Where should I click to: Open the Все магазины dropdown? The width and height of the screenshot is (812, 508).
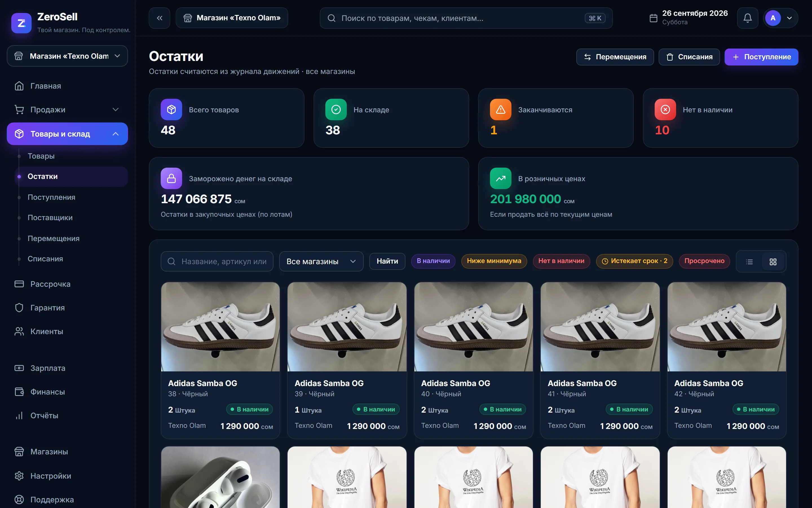click(321, 261)
